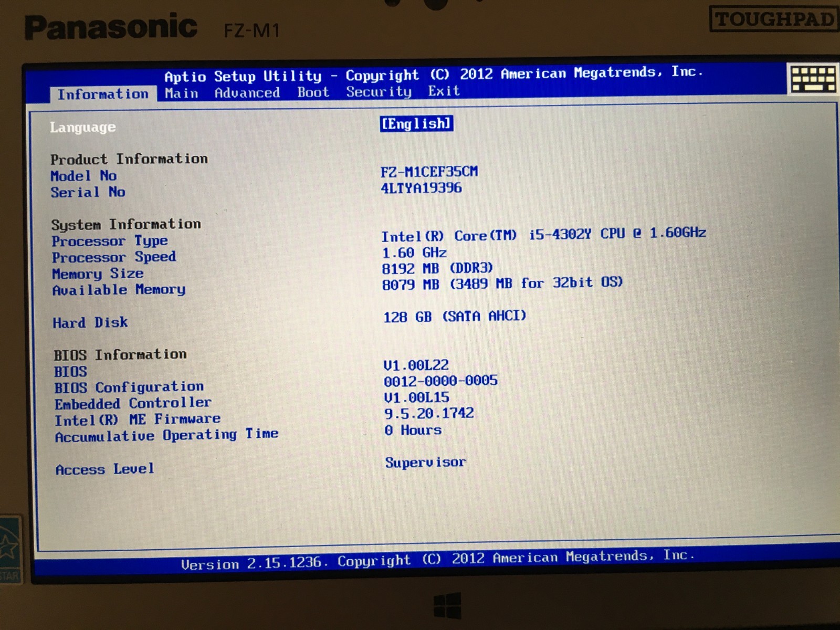The width and height of the screenshot is (840, 630).
Task: Click the Processor Type label
Action: pyautogui.click(x=110, y=241)
